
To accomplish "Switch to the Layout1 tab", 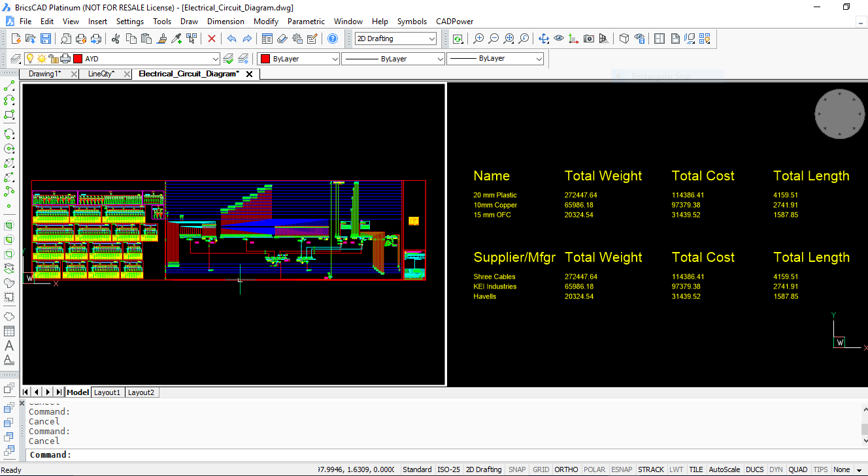I will coord(107,392).
